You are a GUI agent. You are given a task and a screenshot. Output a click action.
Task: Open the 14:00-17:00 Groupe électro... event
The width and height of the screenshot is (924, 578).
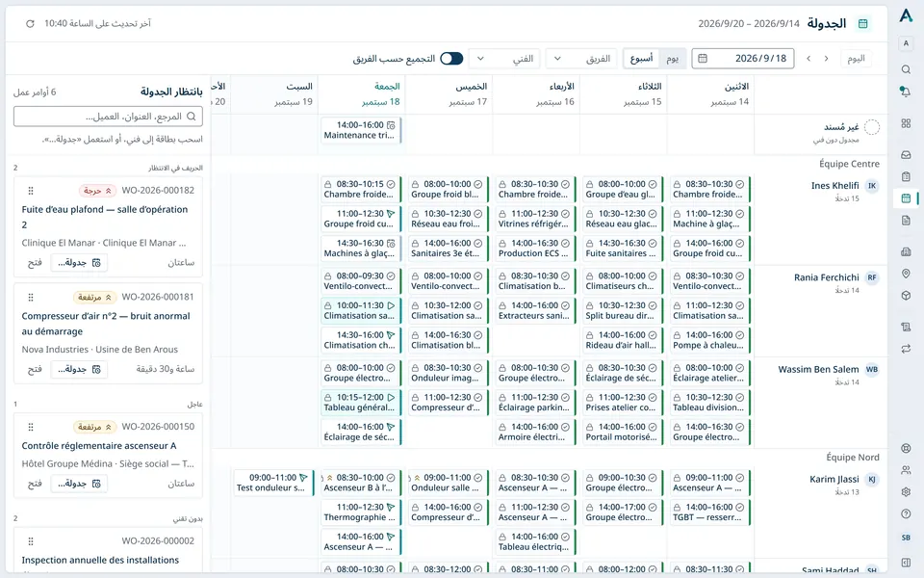click(623, 512)
